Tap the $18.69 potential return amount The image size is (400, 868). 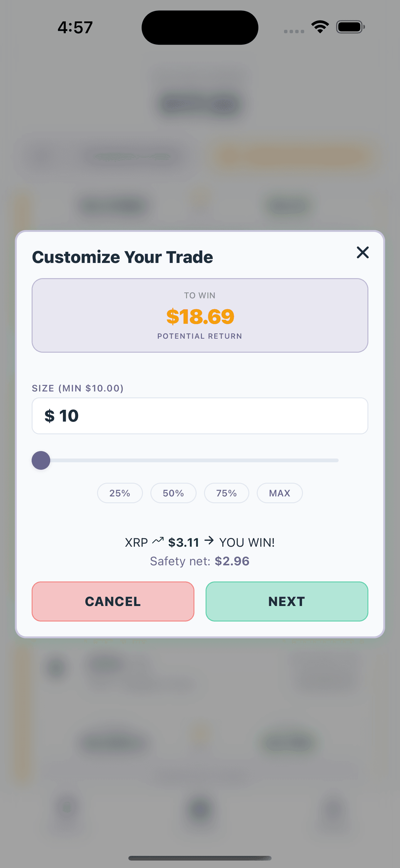pyautogui.click(x=200, y=316)
